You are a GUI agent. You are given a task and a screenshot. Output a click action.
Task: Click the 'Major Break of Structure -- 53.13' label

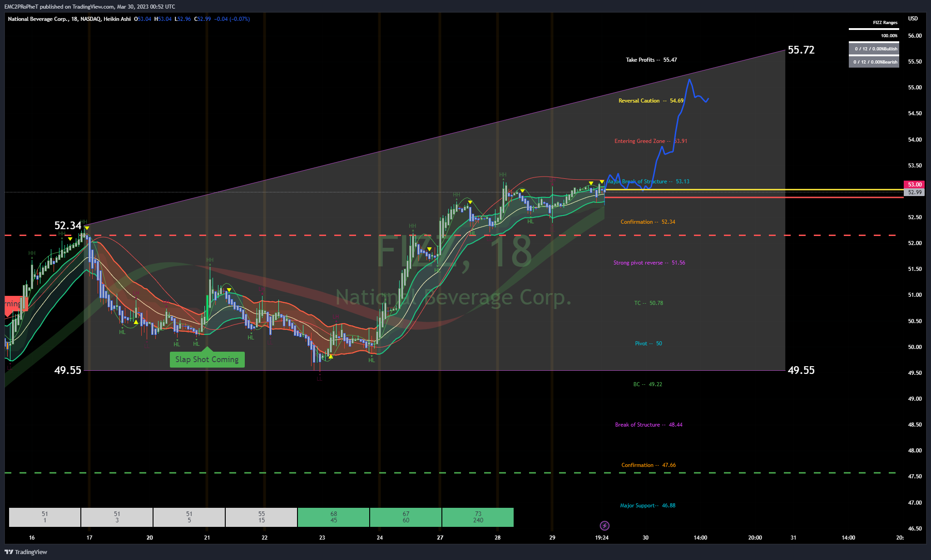pyautogui.click(x=649, y=182)
